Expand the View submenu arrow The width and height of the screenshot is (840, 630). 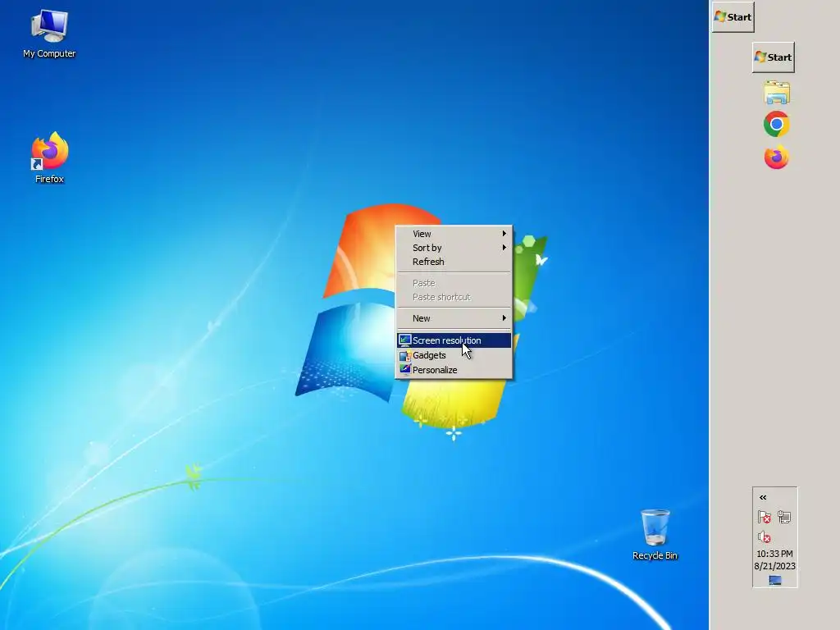pos(504,234)
